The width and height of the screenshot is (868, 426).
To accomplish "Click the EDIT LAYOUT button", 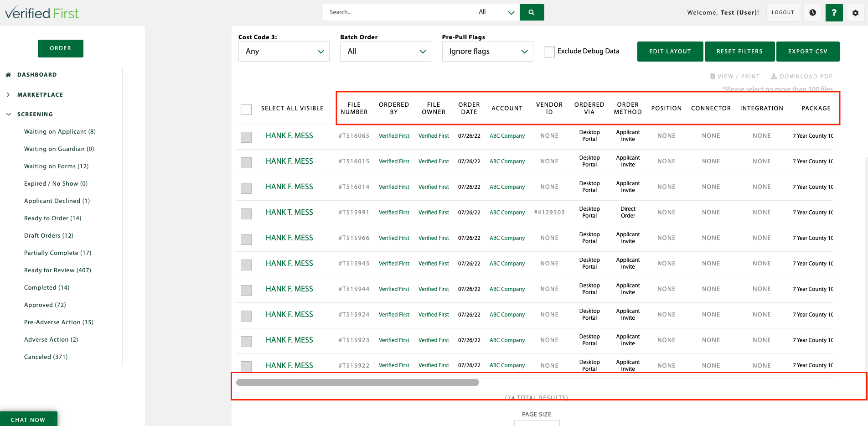I will 670,52.
